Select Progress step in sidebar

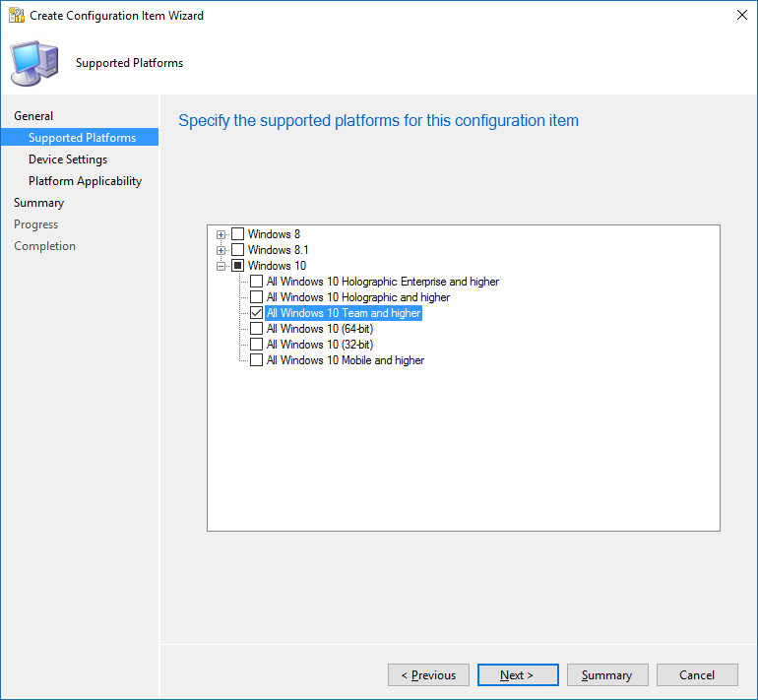[x=35, y=224]
